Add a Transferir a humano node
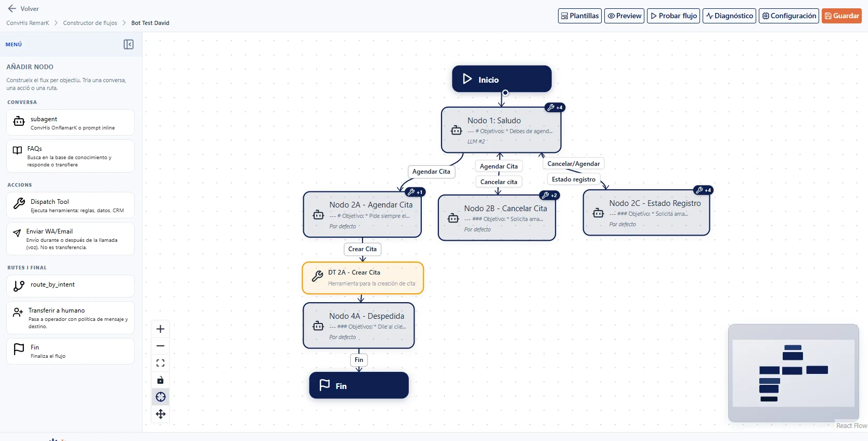 pos(70,318)
